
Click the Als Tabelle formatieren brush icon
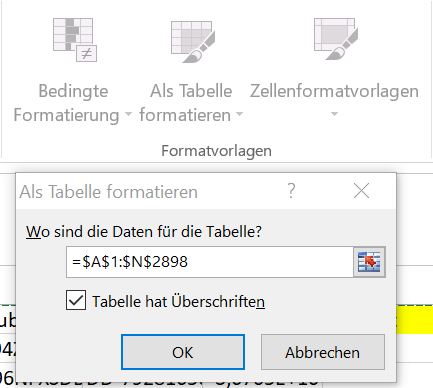pyautogui.click(x=193, y=42)
